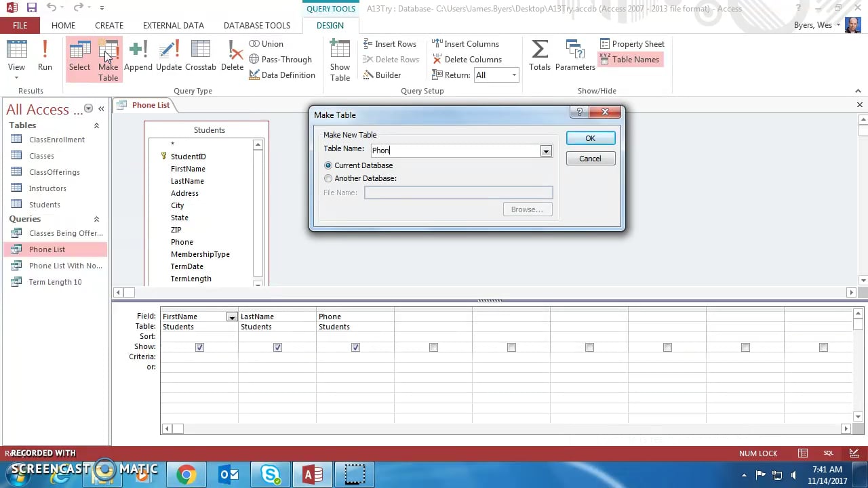Open the DATABASE TOOLS ribbon tab

click(256, 25)
